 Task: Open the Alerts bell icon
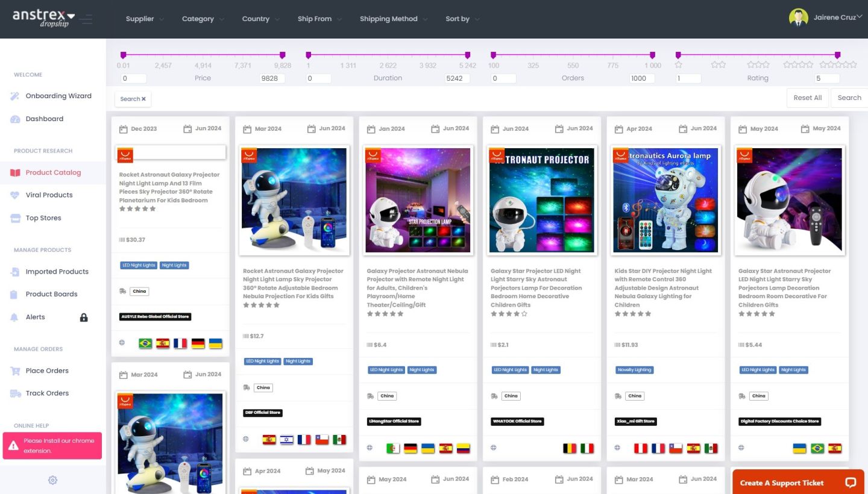[14, 317]
